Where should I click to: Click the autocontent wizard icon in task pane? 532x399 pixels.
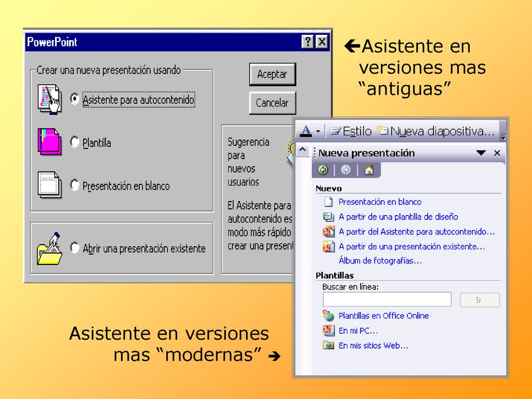tap(328, 232)
